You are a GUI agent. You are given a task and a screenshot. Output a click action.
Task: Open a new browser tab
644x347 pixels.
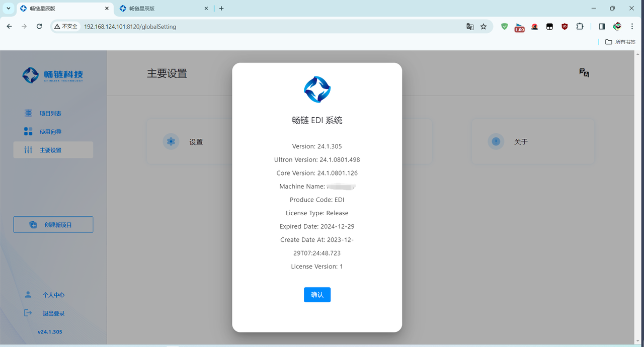tap(221, 9)
